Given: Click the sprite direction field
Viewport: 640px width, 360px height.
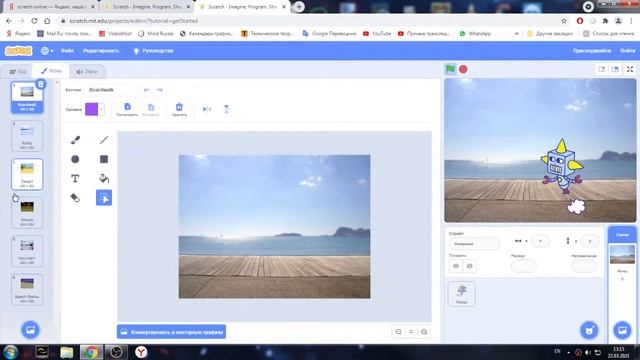Looking at the screenshot, I should coord(584,266).
